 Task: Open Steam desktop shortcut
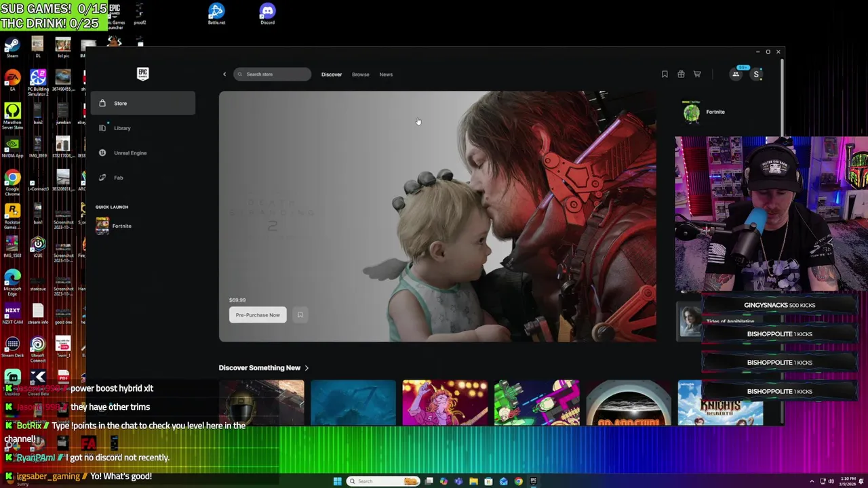click(x=12, y=48)
